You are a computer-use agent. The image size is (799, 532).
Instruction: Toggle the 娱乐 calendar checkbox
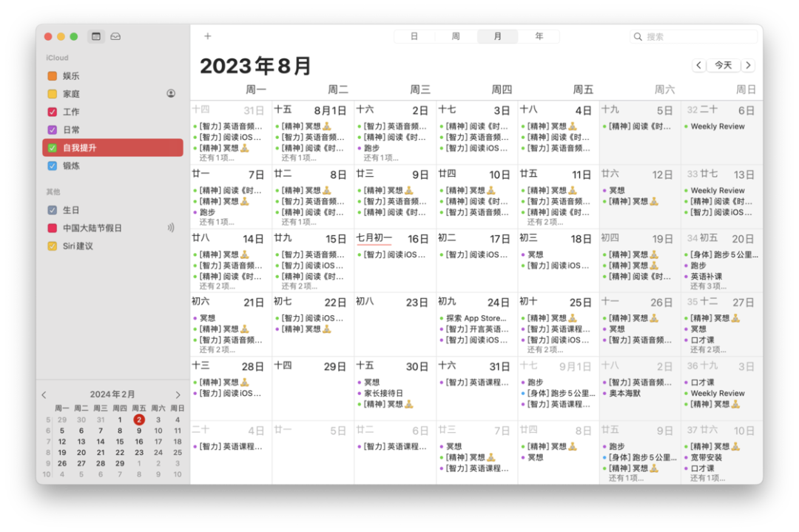click(52, 76)
